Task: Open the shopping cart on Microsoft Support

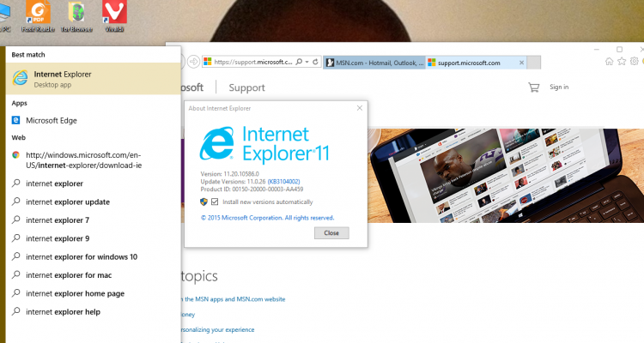Action: point(533,87)
